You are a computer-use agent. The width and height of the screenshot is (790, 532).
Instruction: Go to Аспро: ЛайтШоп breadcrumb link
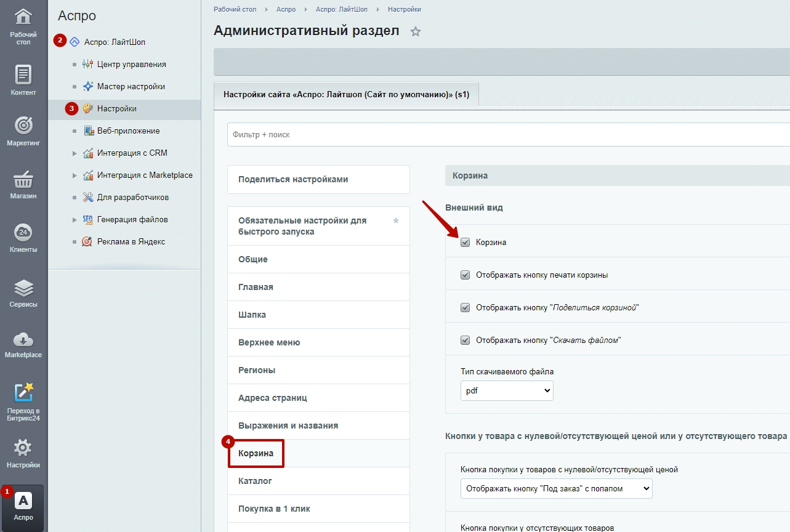[x=341, y=9]
